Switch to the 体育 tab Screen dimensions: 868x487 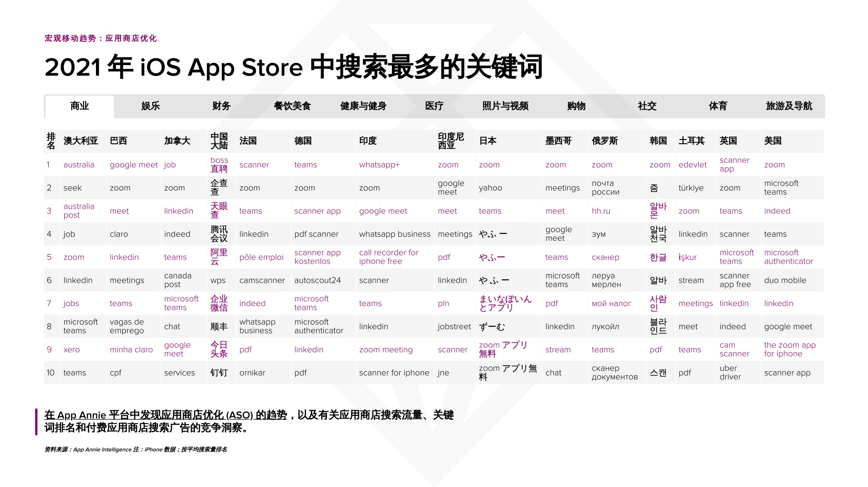[x=718, y=106]
